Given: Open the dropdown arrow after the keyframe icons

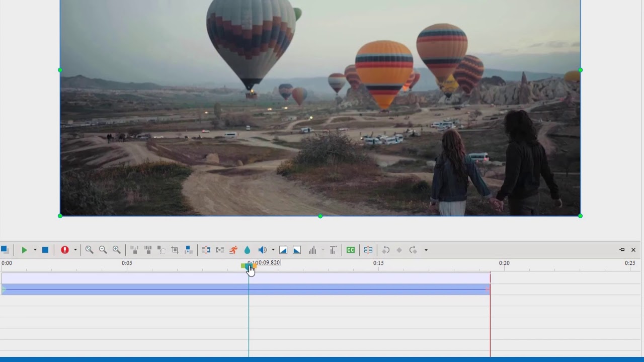Looking at the screenshot, I should (x=426, y=250).
